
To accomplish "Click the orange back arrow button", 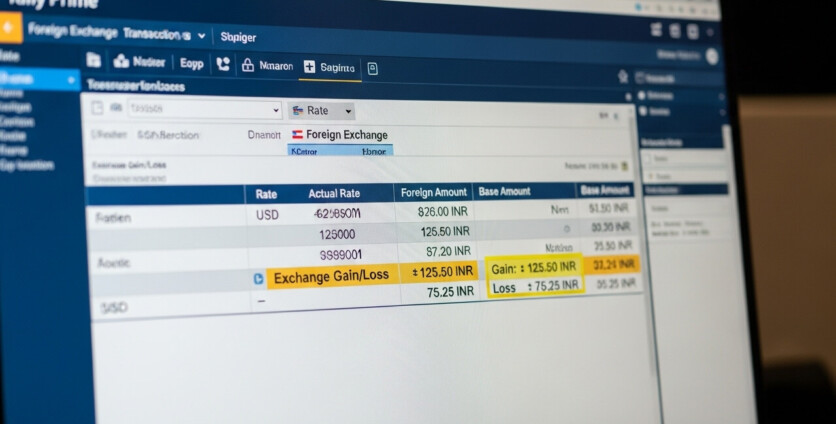I will click(10, 27).
